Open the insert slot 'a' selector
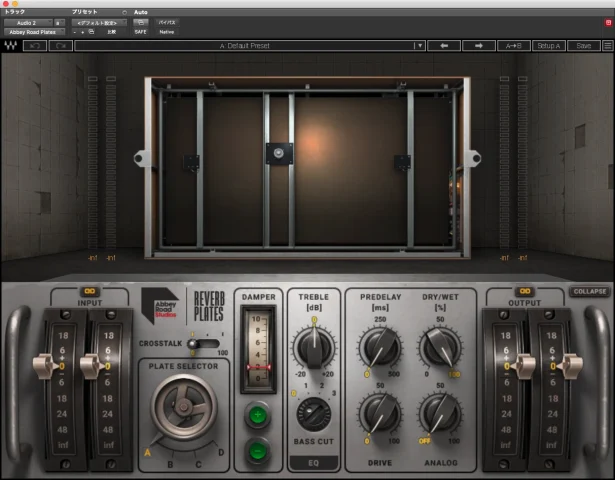 click(x=59, y=23)
